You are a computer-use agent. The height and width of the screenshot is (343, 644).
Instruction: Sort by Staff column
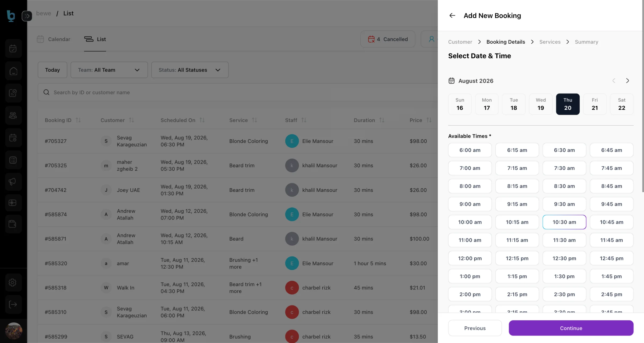pos(303,120)
